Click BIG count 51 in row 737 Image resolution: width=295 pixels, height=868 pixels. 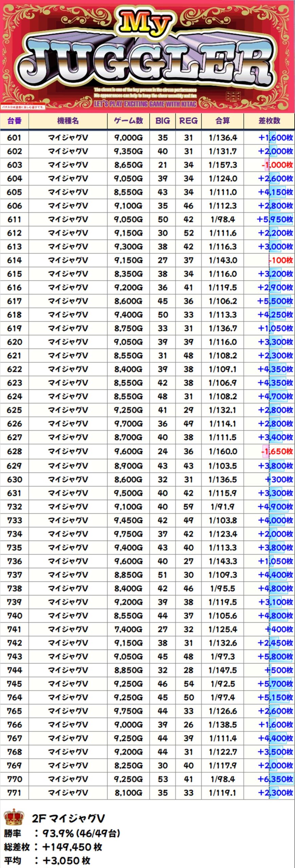click(x=163, y=575)
